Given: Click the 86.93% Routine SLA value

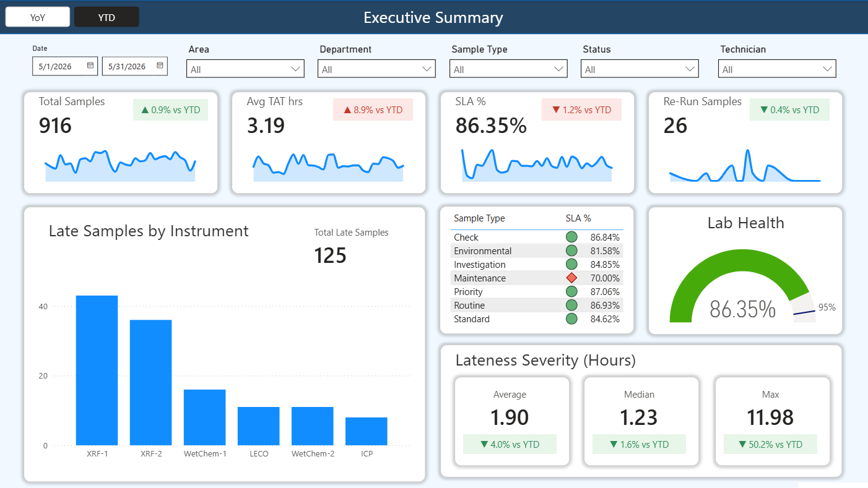Looking at the screenshot, I should pyautogui.click(x=605, y=305).
